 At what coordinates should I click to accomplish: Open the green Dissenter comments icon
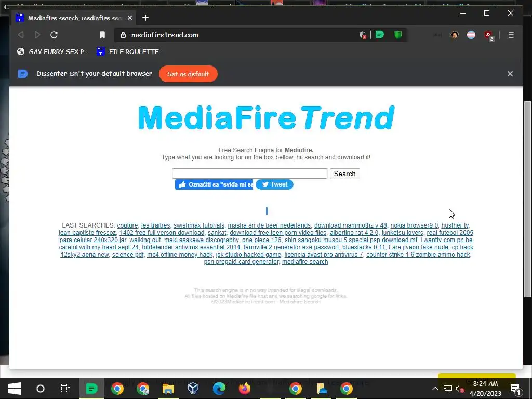pos(380,35)
